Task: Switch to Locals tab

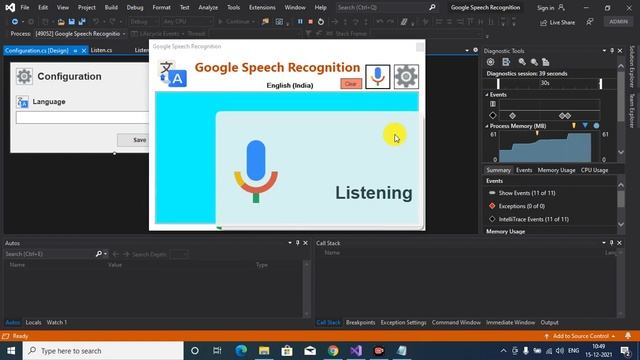Action: pos(33,322)
